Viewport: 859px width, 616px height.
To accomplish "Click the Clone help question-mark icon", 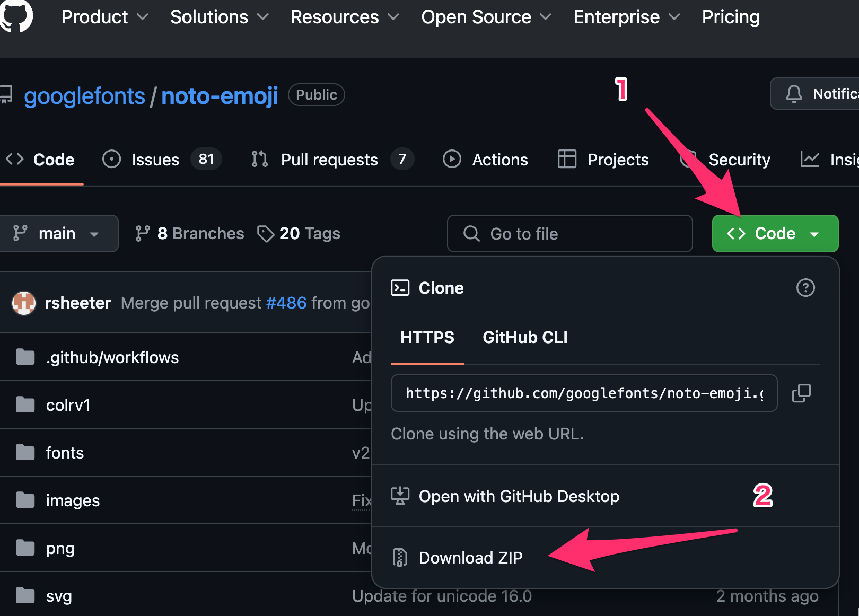I will pos(805,288).
